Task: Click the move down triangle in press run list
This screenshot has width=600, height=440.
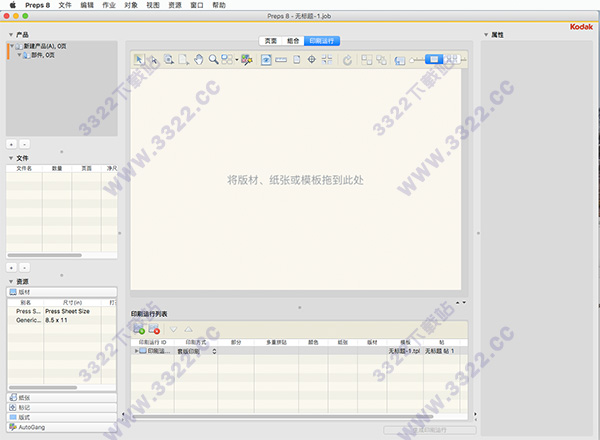Action: (173, 329)
